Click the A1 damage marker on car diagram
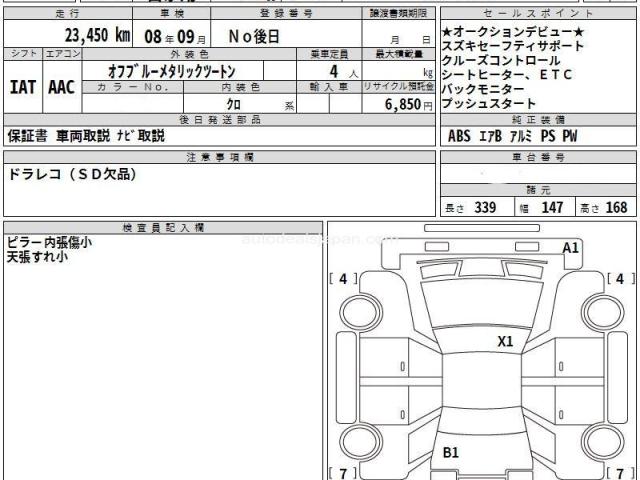 point(570,247)
